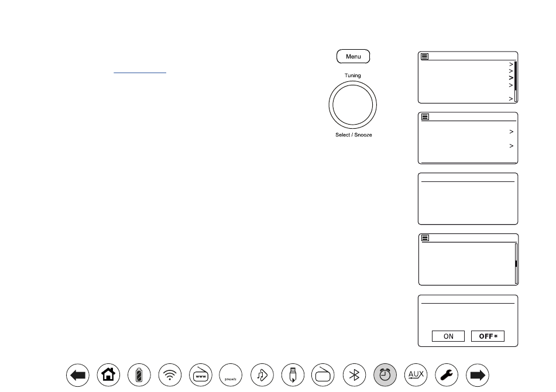The width and height of the screenshot is (556, 392).
Task: Click the first menu screen's scrollbar
Action: point(516,81)
